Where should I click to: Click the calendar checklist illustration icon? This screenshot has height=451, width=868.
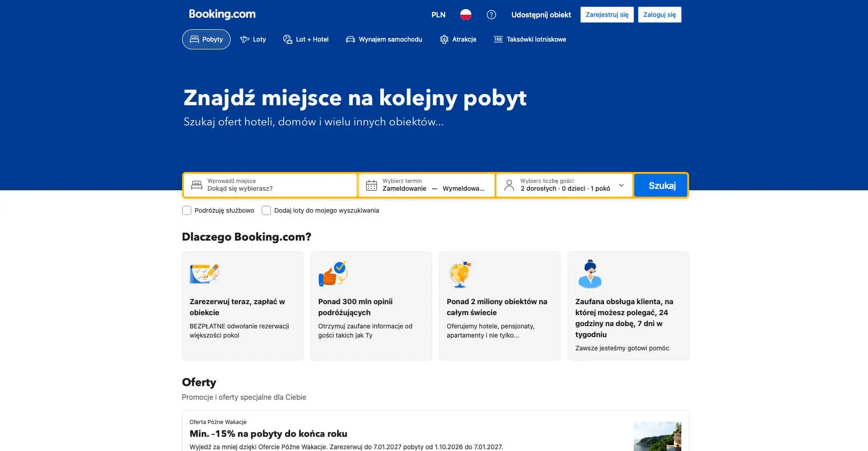[x=205, y=274]
